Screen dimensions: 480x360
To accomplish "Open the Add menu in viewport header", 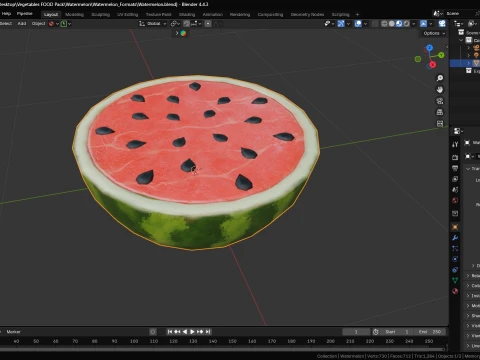I will coord(22,24).
